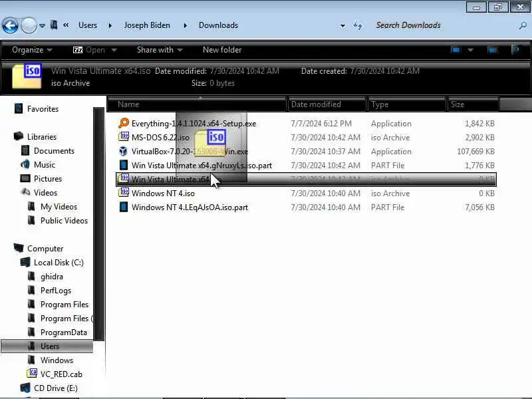Click the Computer icon in navigation pane
The height and width of the screenshot is (399, 532).
[19, 248]
